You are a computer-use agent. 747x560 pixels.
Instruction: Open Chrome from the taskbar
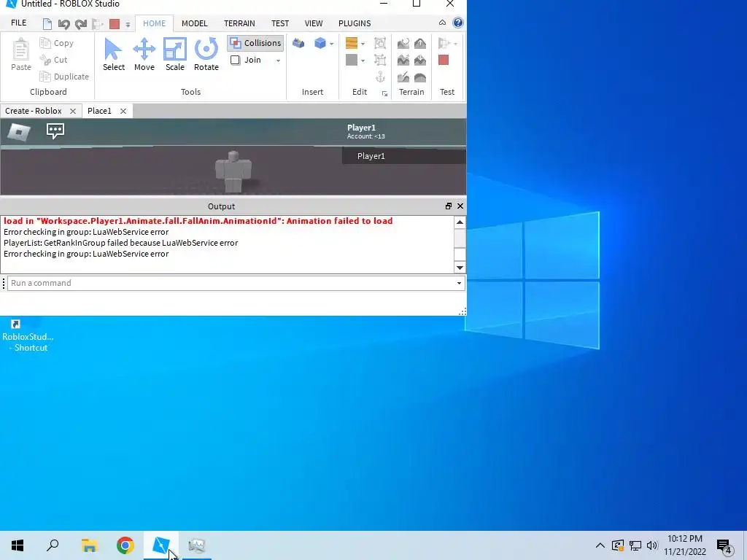[x=125, y=545]
